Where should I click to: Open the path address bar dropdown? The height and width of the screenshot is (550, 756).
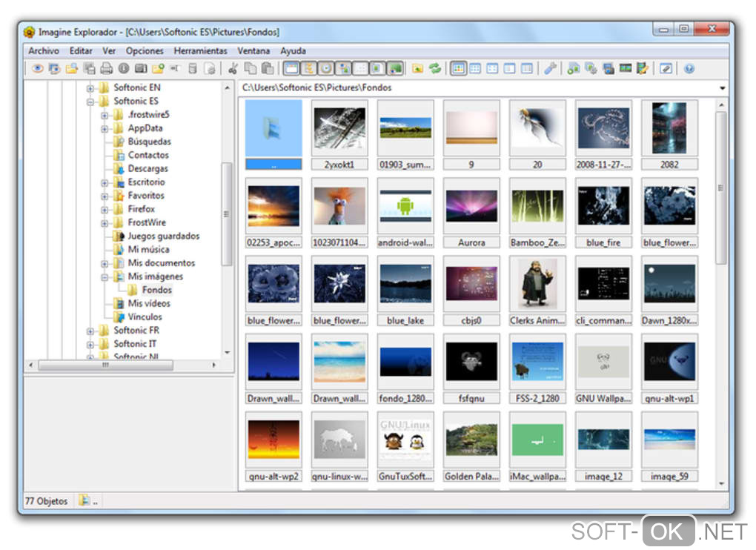point(722,88)
